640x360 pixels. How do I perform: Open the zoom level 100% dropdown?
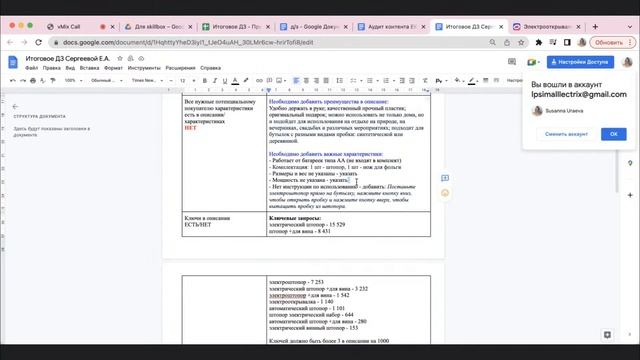[73, 81]
